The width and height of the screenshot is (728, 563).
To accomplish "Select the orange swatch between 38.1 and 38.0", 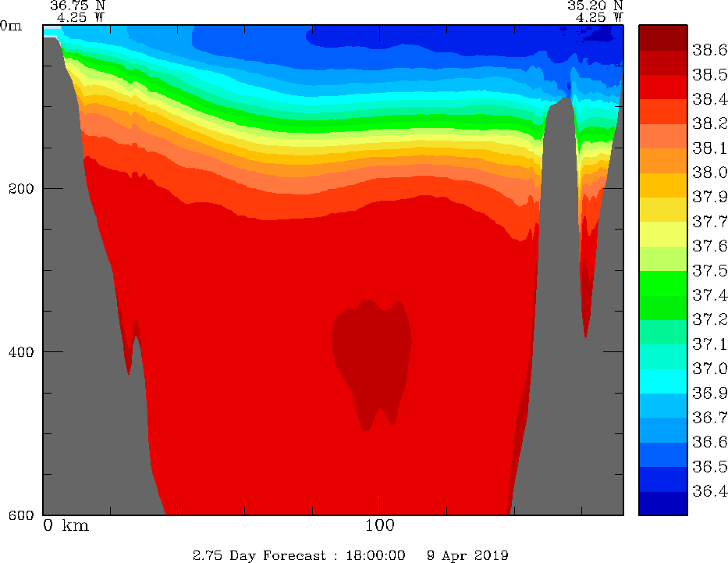I will [x=663, y=161].
